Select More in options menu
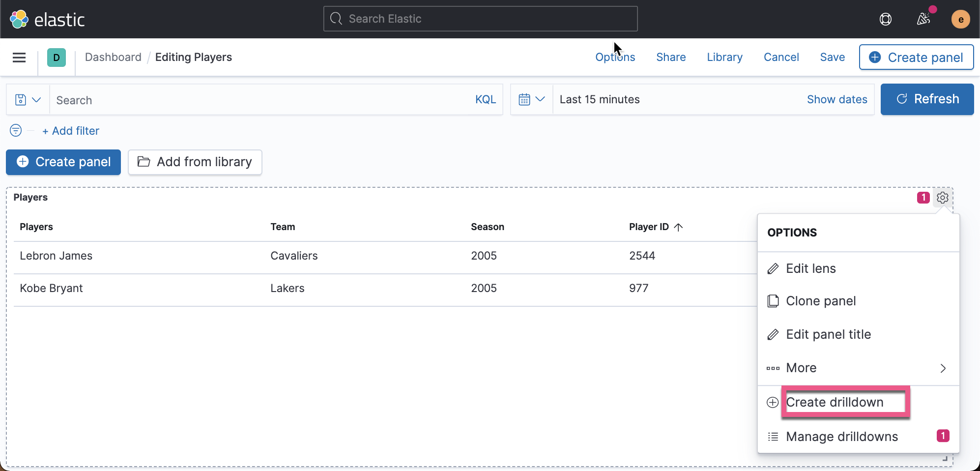Screen dimensions: 980x471 point(858,368)
